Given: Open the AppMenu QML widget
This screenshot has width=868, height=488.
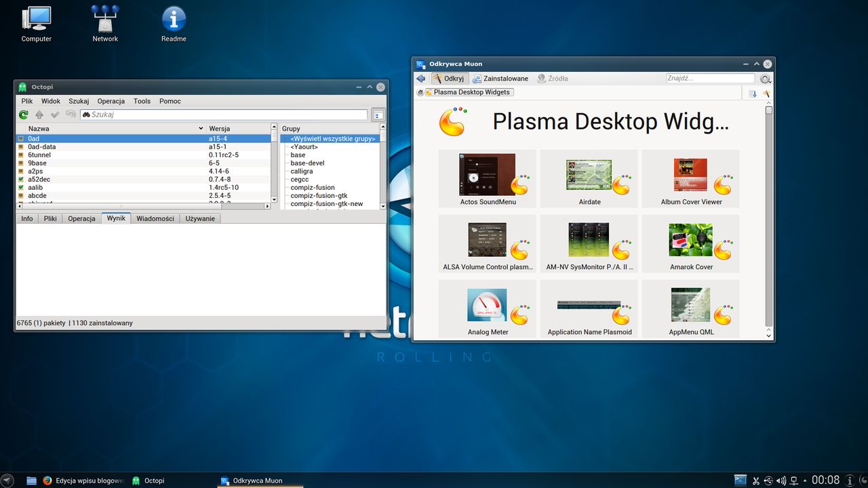Looking at the screenshot, I should 691,309.
